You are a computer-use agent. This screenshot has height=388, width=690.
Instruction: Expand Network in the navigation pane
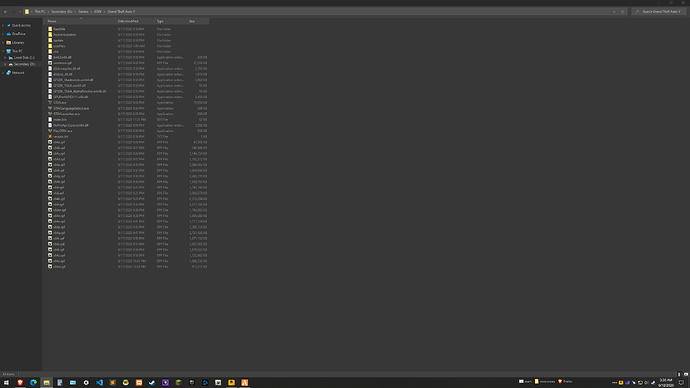(x=3, y=73)
